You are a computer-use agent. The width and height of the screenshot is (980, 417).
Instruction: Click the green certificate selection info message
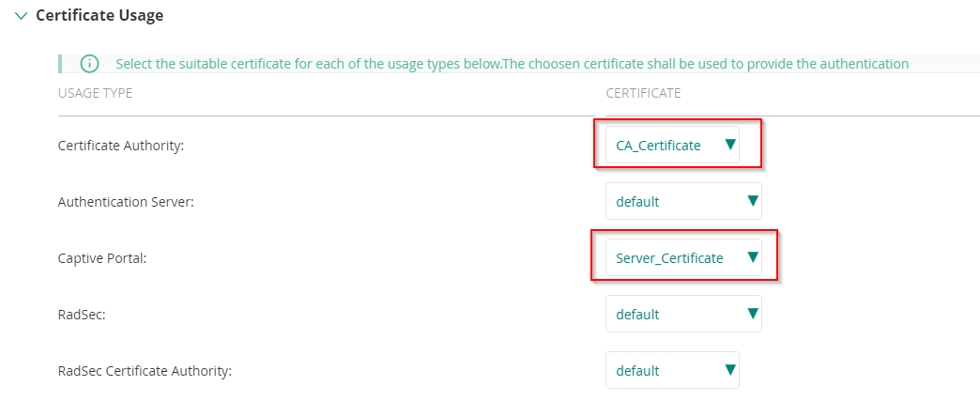click(x=512, y=64)
